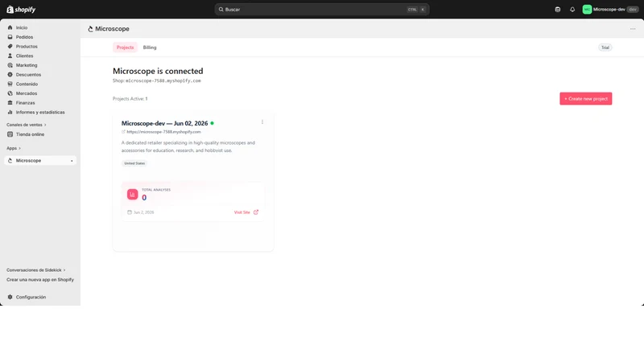Click the calendar icon beside Jun 2, 2026

130,212
